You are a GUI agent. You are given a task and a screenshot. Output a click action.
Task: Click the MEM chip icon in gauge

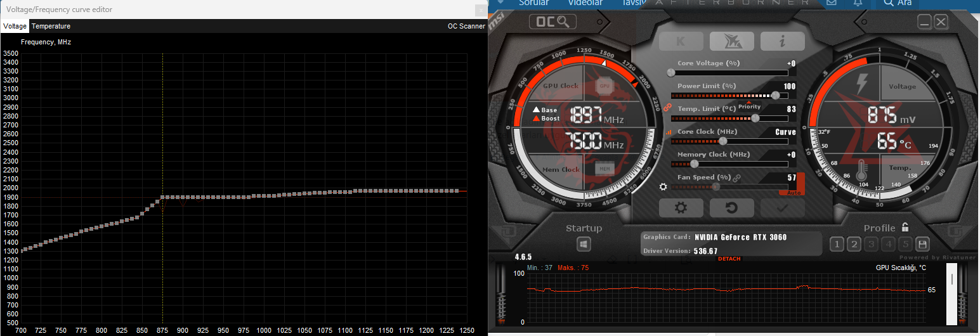[604, 169]
